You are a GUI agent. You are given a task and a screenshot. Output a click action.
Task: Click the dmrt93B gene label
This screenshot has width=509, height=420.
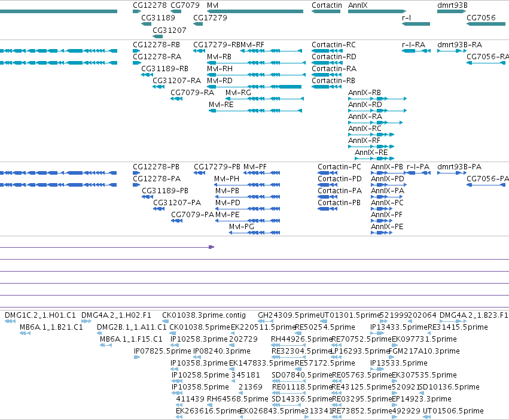pos(453,5)
